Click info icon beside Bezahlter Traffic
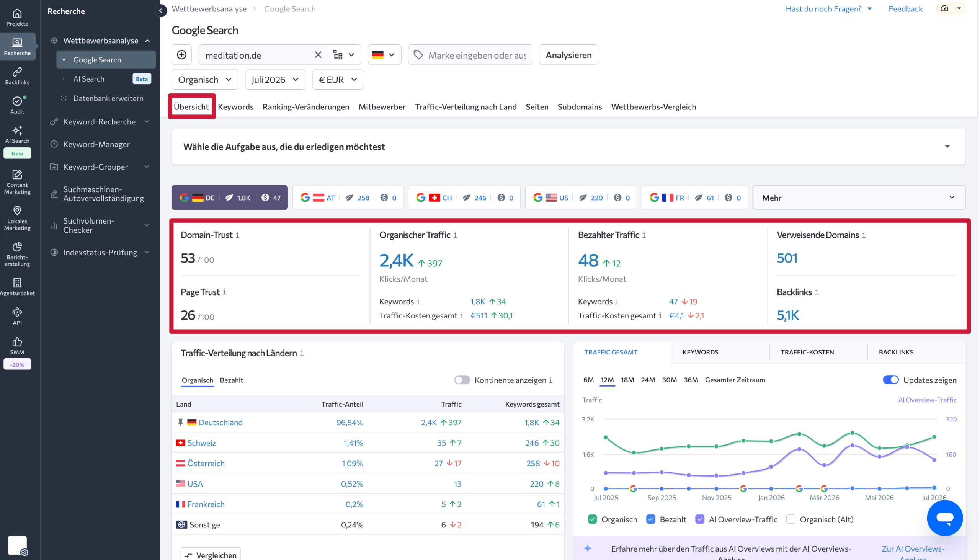Viewport: 980px width, 560px height. (644, 235)
